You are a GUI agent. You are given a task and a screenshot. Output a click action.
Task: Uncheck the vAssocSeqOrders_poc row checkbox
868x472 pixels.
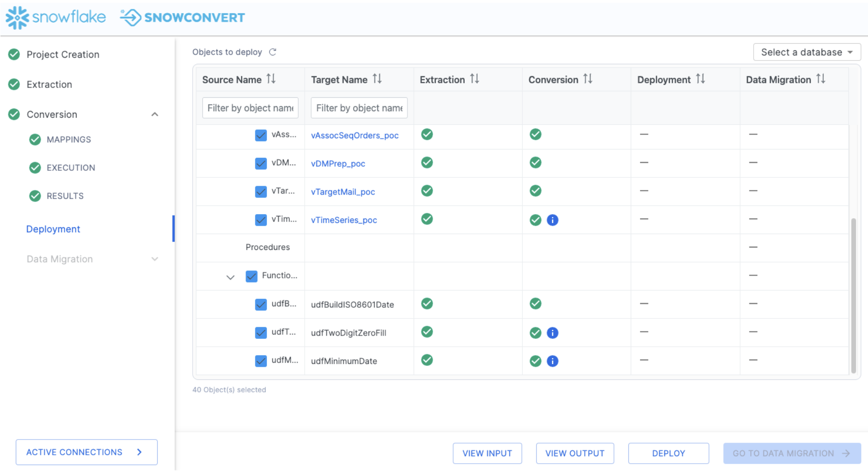[261, 135]
